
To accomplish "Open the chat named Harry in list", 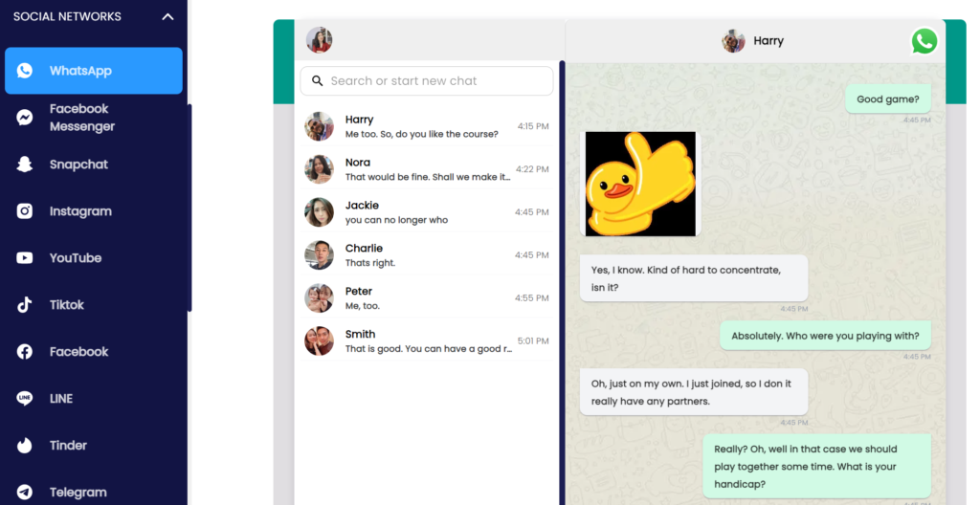I will coord(427,126).
